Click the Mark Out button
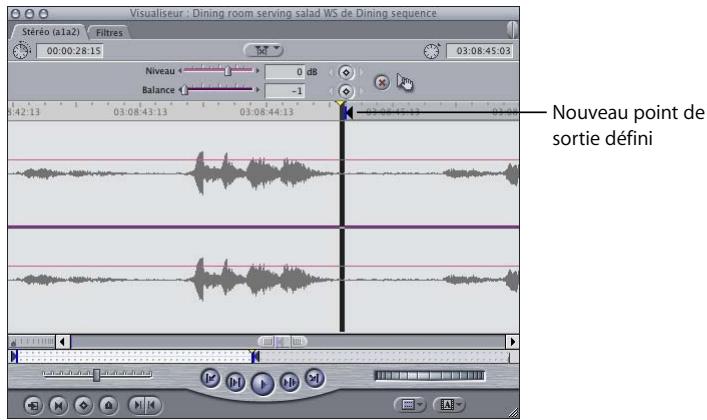 tap(152, 405)
